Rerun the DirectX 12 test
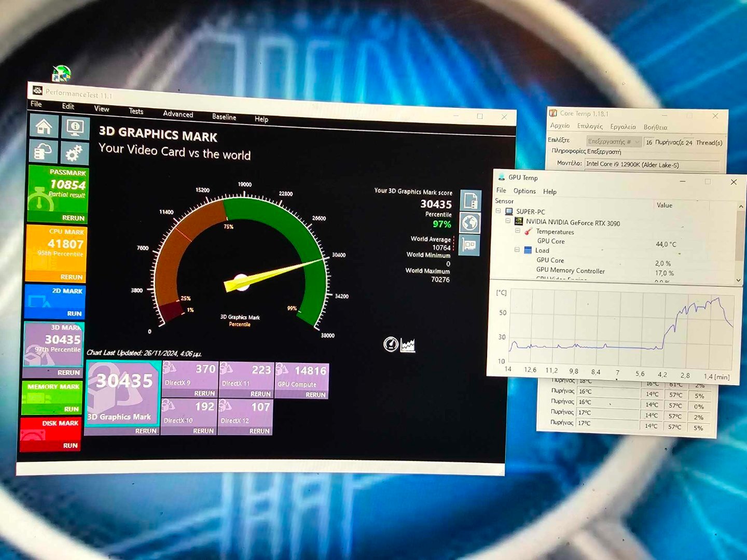This screenshot has height=560, width=747. 259,431
